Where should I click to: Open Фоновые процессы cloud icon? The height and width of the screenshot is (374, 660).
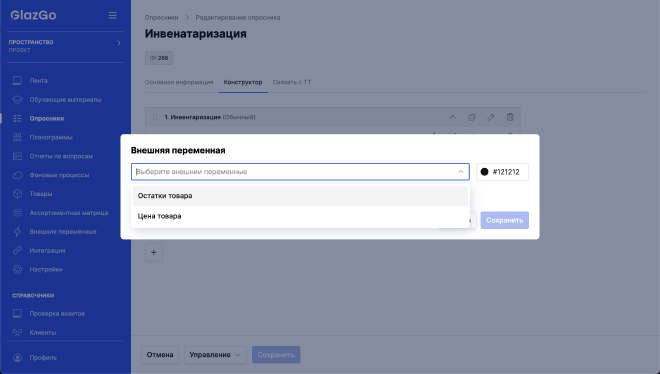pyautogui.click(x=17, y=175)
